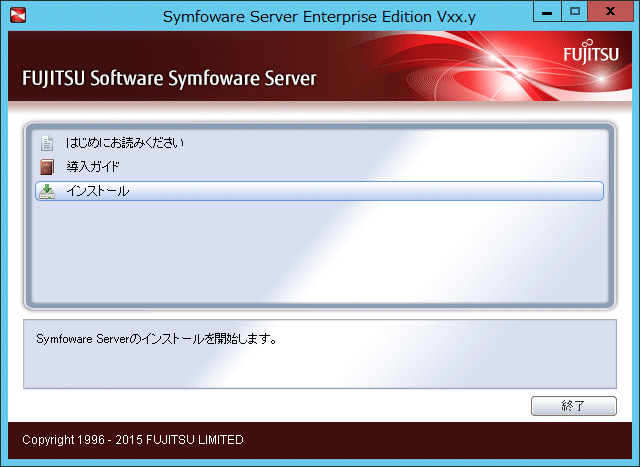Click the document icon beside はじめにお読みください

[x=47, y=143]
